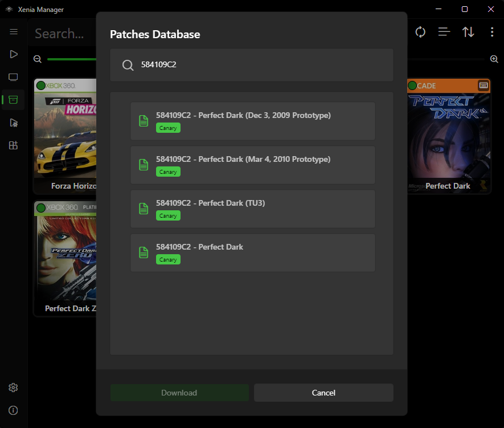Click the sort arrows icon
504x428 pixels.
(x=468, y=32)
